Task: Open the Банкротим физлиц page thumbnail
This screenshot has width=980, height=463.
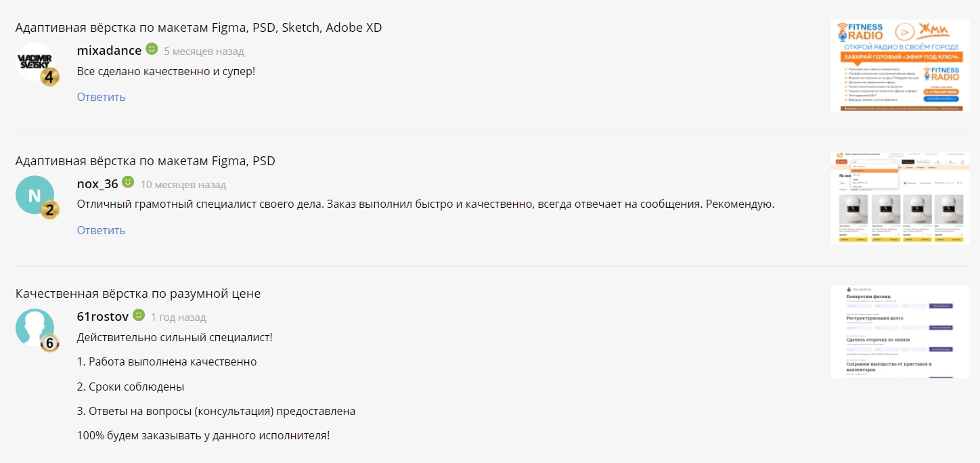Action: point(899,332)
